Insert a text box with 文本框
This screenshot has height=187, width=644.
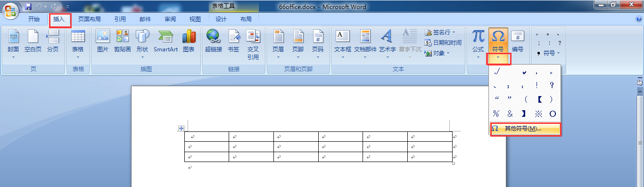click(x=343, y=44)
